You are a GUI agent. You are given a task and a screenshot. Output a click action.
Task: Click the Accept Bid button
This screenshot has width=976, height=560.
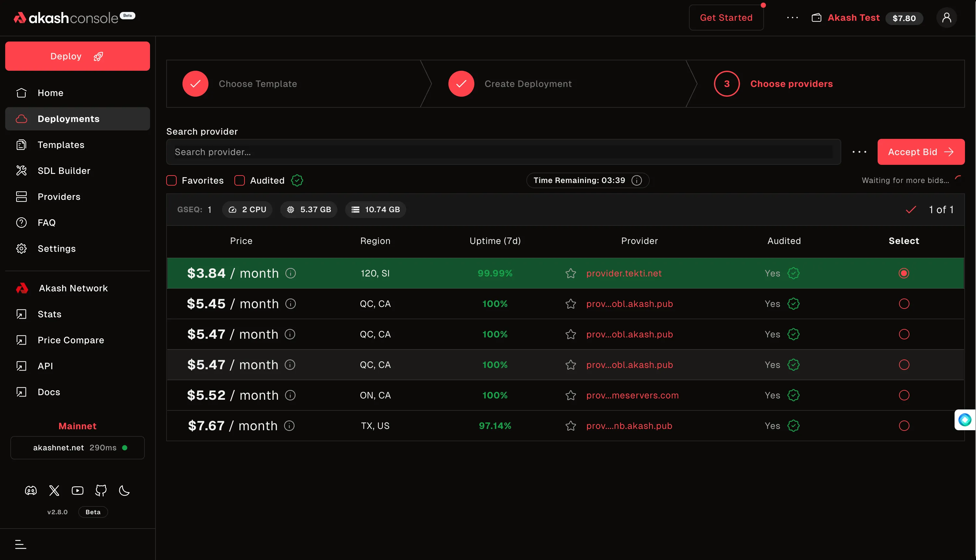click(920, 152)
